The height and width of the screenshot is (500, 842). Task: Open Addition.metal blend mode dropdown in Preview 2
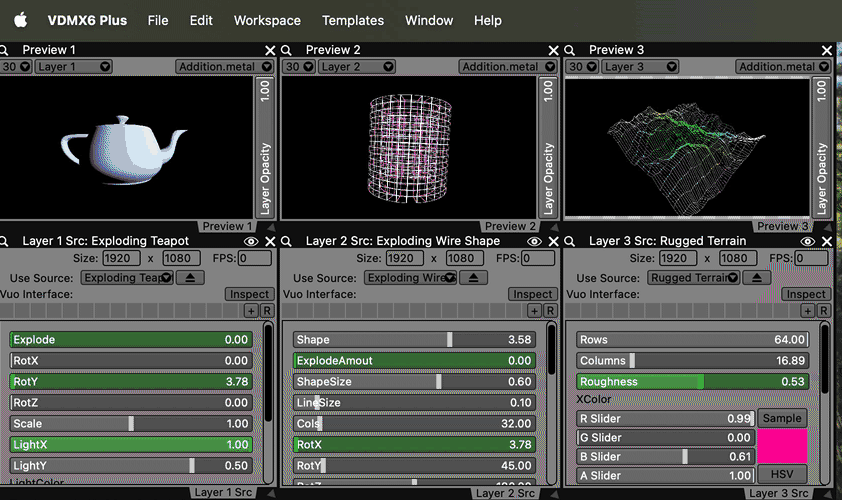click(506, 67)
